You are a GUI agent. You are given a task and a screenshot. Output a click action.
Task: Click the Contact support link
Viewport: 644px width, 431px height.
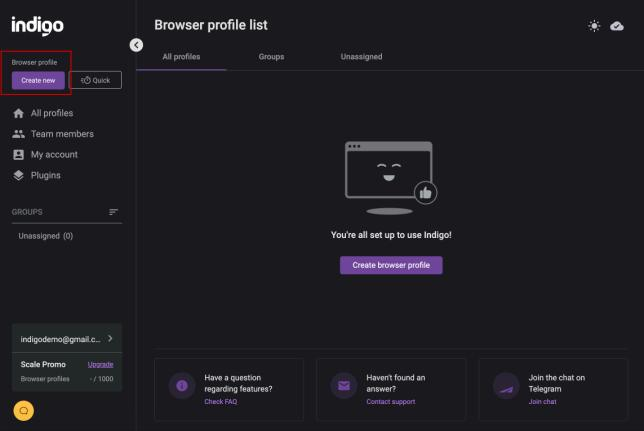(x=390, y=401)
